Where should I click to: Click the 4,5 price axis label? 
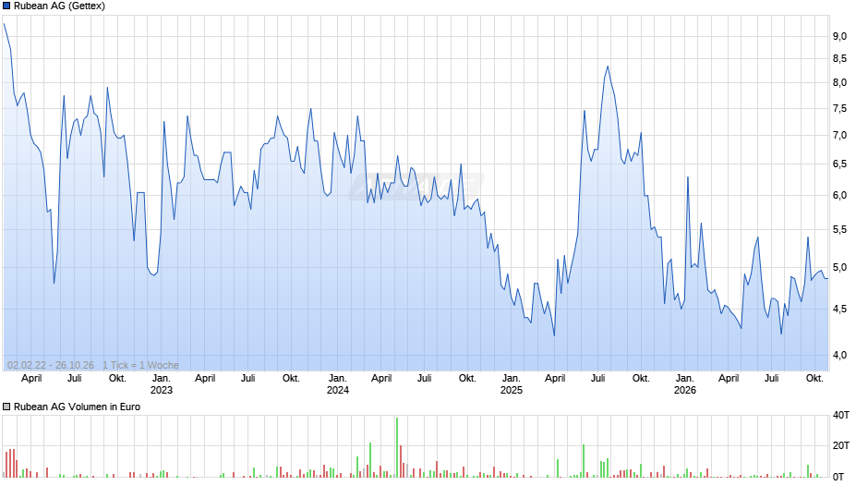[x=839, y=309]
